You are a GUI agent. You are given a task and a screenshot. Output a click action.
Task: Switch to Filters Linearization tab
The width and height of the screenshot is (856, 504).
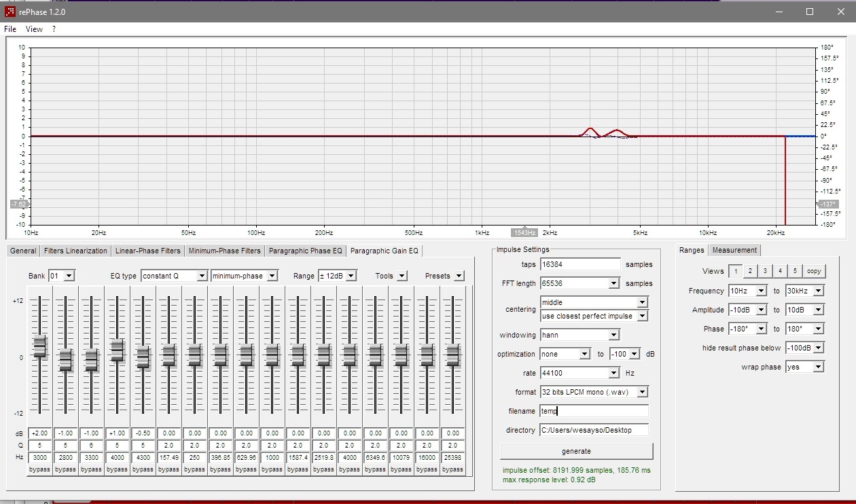pyautogui.click(x=75, y=251)
